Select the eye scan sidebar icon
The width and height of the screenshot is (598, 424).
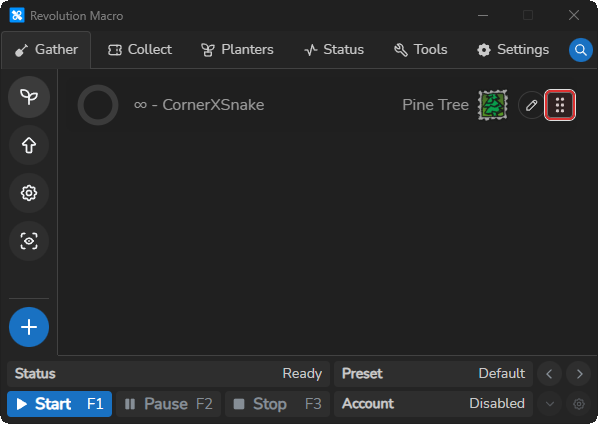(29, 241)
